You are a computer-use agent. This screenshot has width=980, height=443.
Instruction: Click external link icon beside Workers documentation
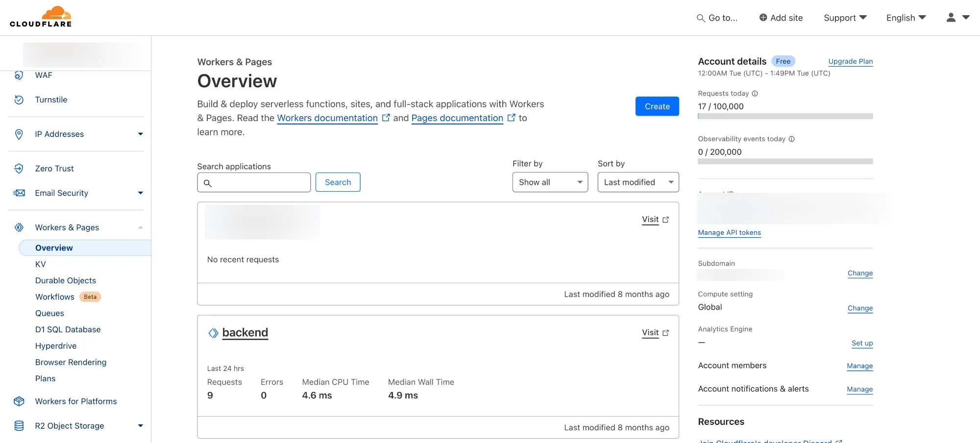(x=386, y=118)
